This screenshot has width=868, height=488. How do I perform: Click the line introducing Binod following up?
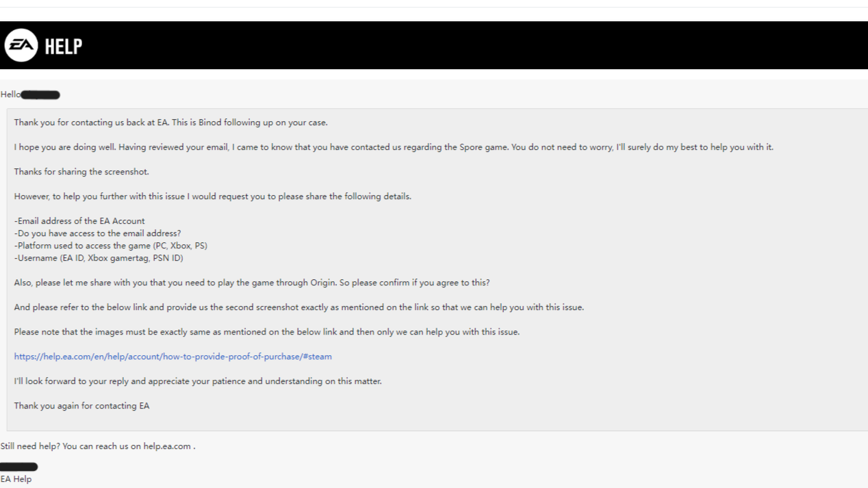point(170,123)
